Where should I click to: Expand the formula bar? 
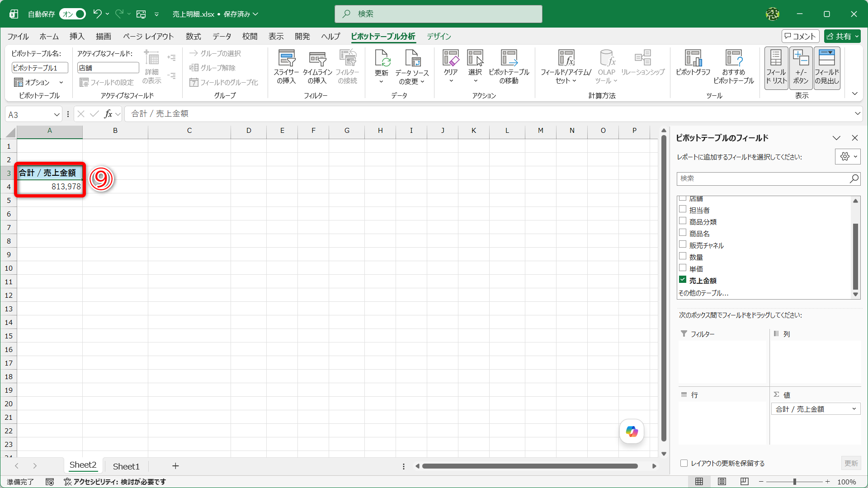(857, 113)
